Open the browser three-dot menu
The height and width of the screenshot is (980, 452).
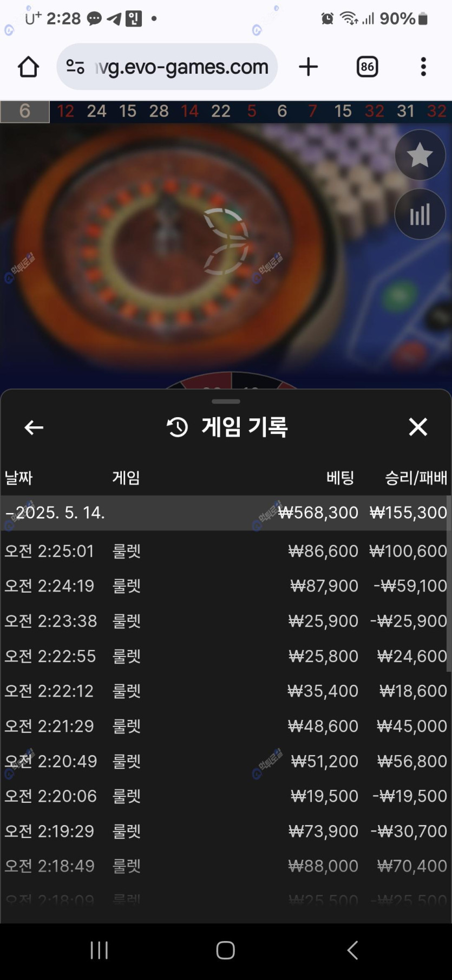click(x=423, y=67)
